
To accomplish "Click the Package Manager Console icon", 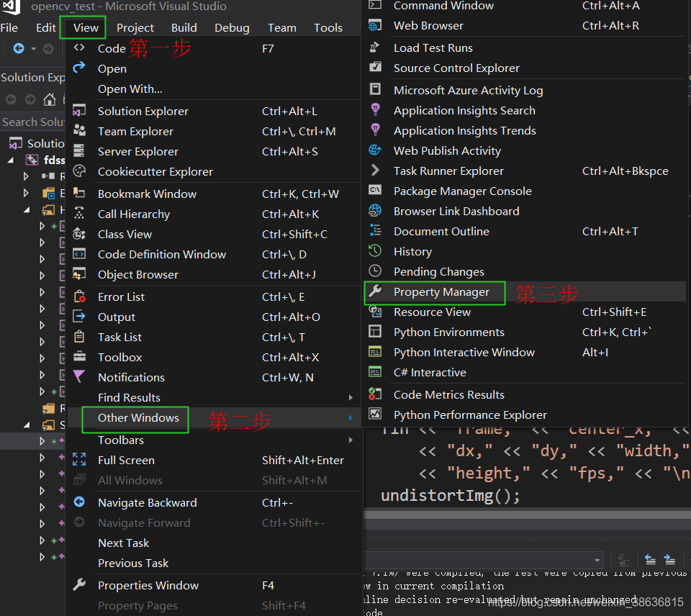I will coord(375,191).
